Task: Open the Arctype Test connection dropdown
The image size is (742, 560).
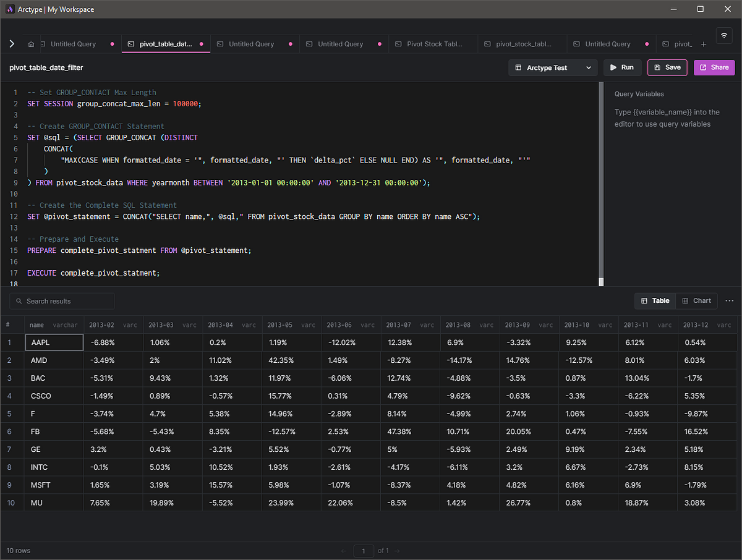Action: (553, 67)
